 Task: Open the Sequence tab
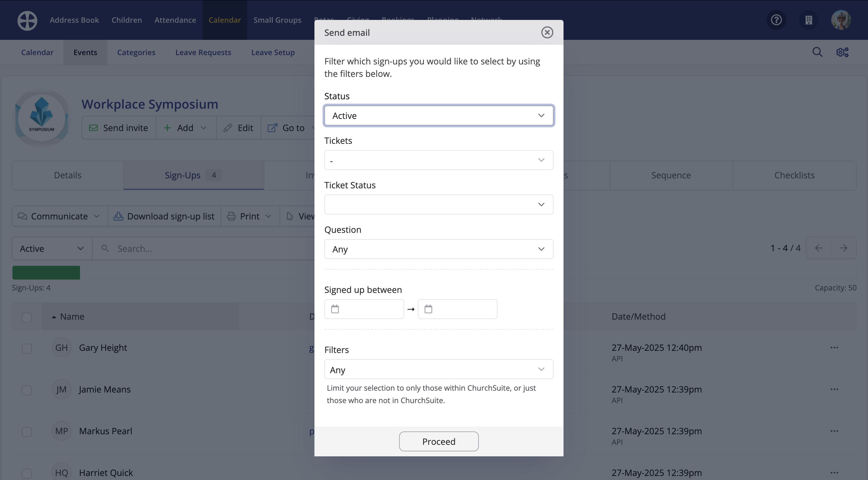[x=671, y=175]
